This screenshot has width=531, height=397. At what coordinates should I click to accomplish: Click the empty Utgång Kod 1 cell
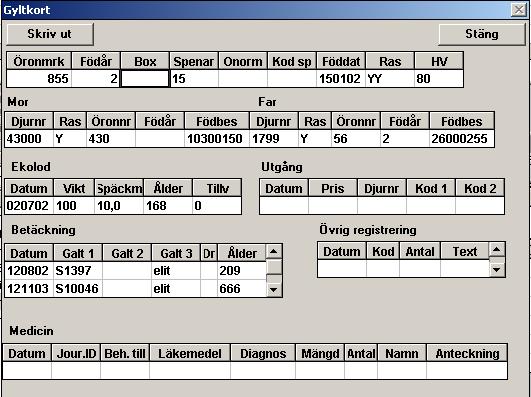[x=431, y=206]
